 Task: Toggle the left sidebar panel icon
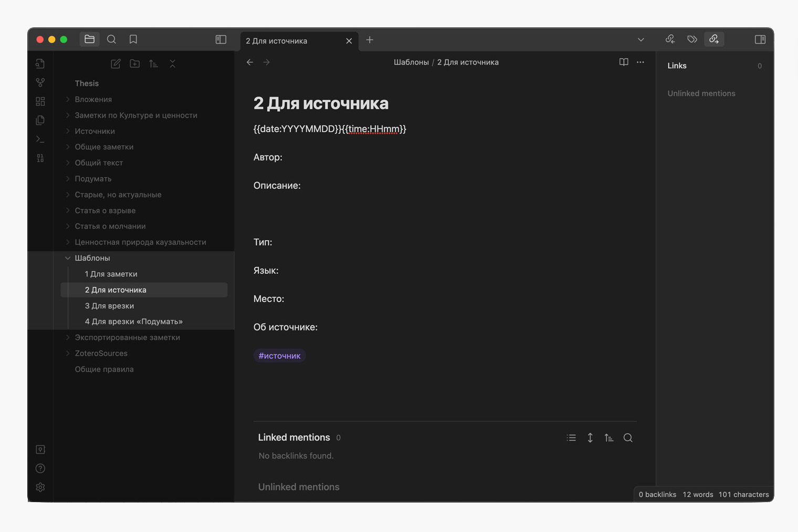point(221,39)
